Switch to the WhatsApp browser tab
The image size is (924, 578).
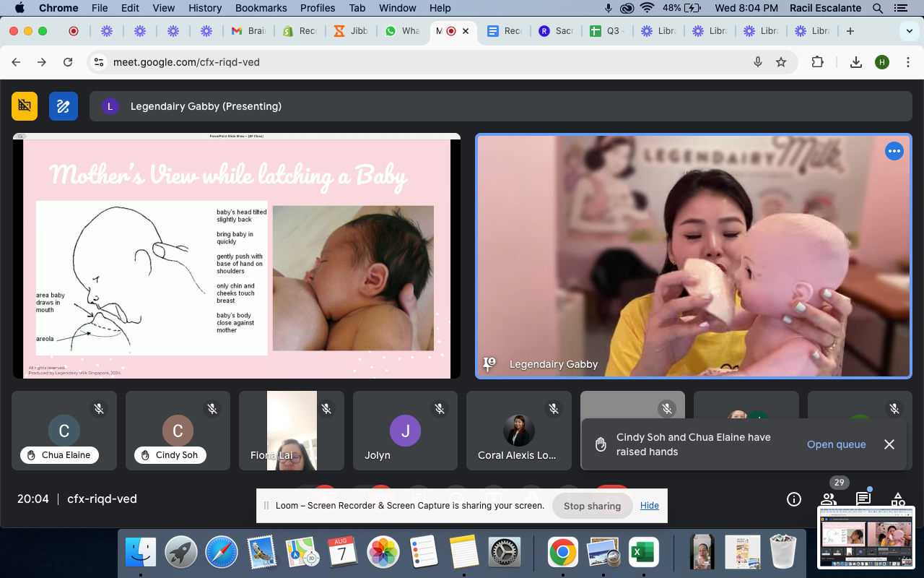[x=403, y=31]
